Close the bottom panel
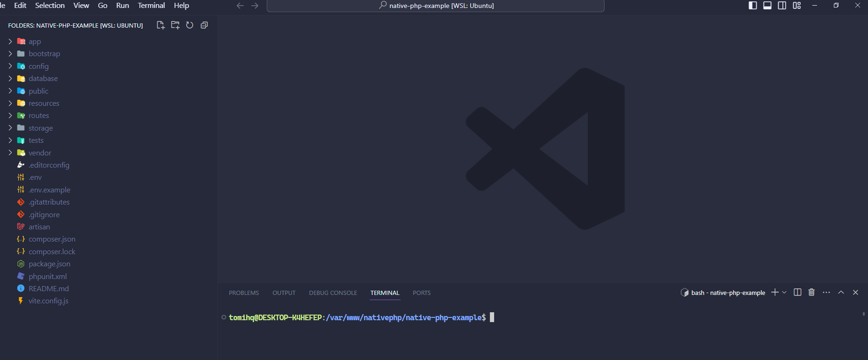The image size is (868, 360). point(855,292)
